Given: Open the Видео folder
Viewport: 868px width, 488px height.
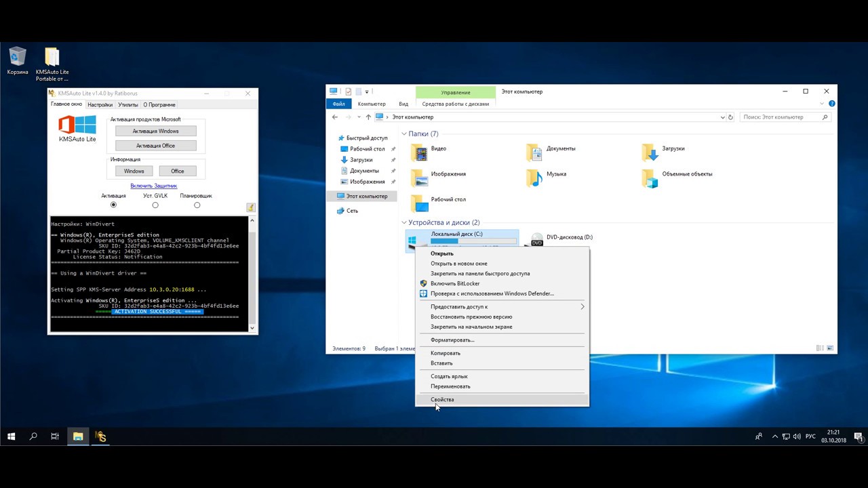Looking at the screenshot, I should click(429, 152).
